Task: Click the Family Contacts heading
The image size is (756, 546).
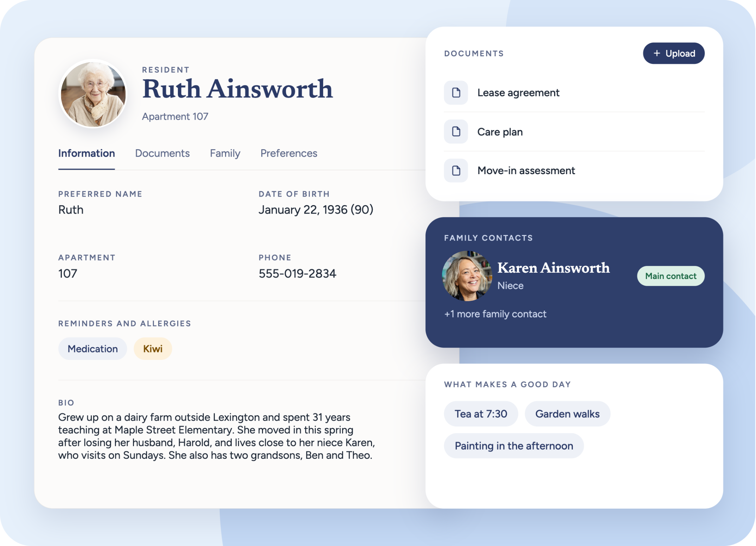Action: 488,238
